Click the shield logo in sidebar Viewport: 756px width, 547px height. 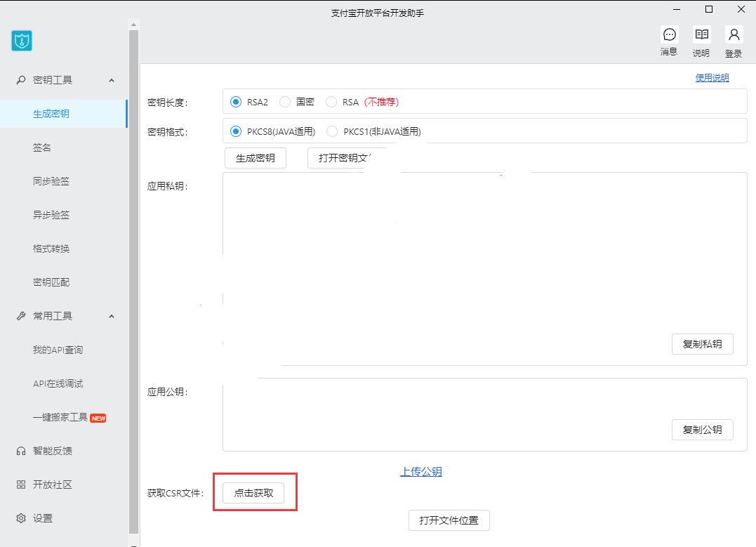point(22,41)
